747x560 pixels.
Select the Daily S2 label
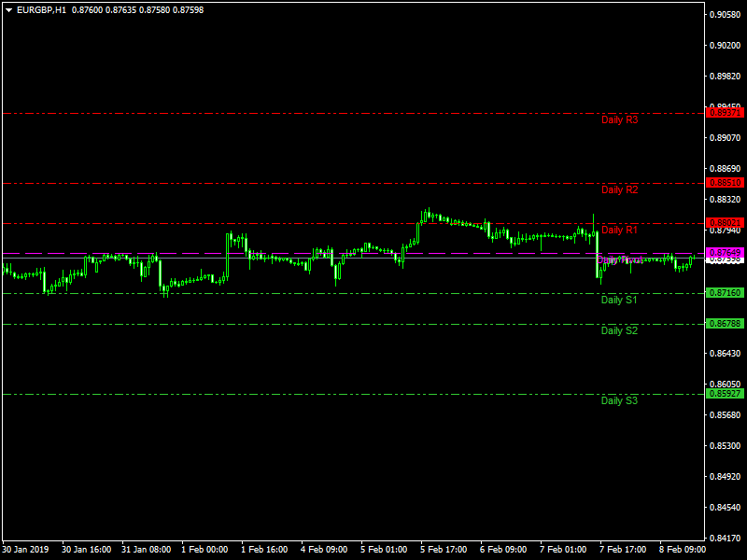coord(619,330)
